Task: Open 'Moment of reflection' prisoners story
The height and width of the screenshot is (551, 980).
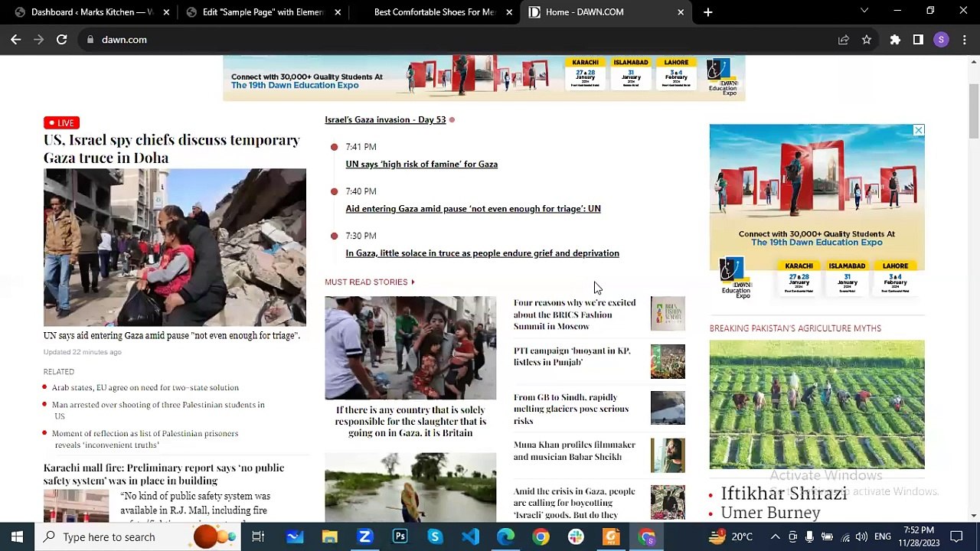Action: pos(145,439)
